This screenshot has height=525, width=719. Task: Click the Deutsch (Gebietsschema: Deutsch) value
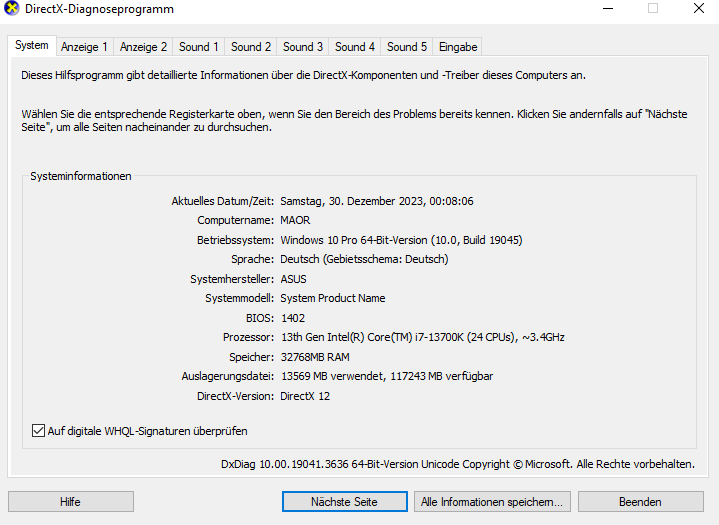pos(364,260)
